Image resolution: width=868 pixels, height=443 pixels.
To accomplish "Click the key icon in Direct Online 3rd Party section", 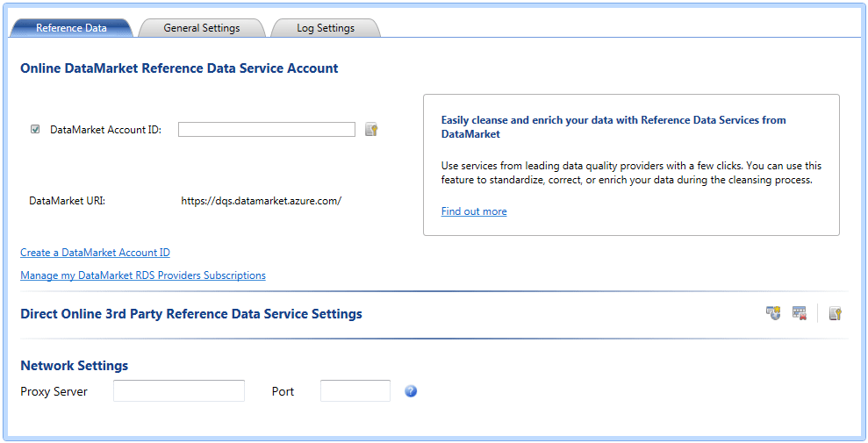I will 836,313.
